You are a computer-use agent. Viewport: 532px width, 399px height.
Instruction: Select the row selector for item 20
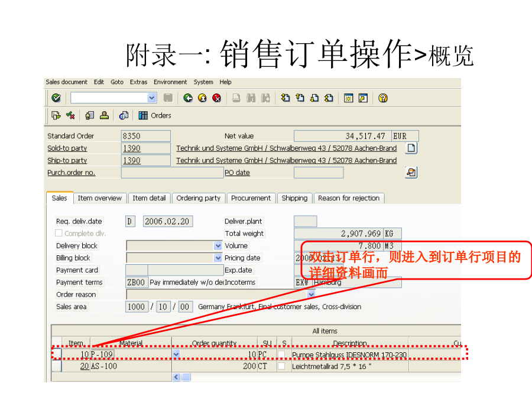coord(57,366)
